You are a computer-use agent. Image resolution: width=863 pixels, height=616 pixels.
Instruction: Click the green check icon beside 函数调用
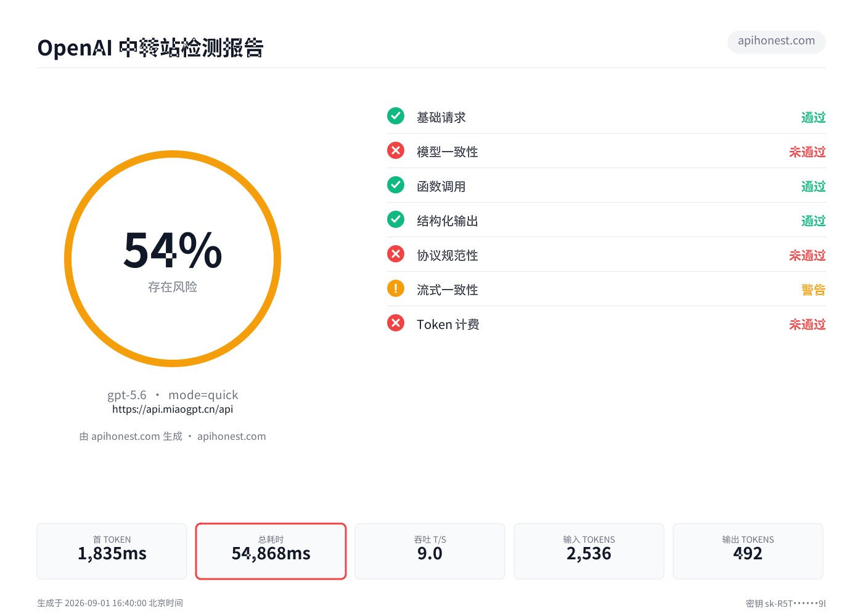(x=396, y=185)
